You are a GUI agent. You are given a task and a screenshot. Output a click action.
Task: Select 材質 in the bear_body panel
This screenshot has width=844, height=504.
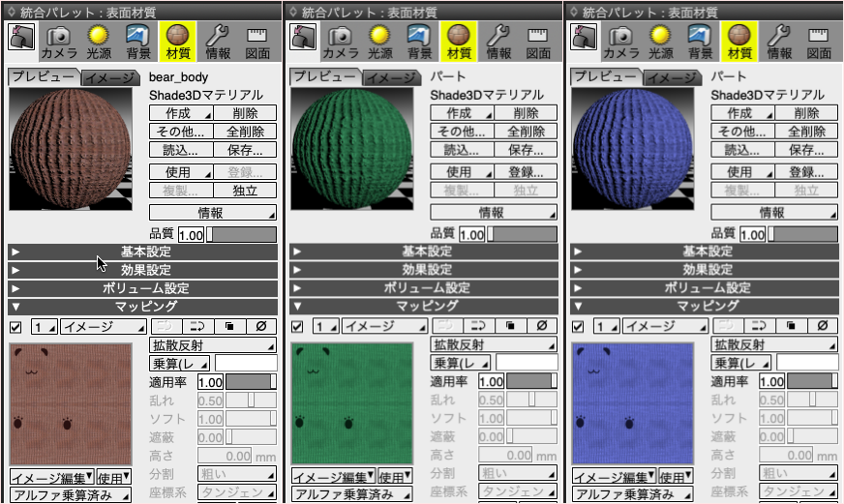coord(178,42)
